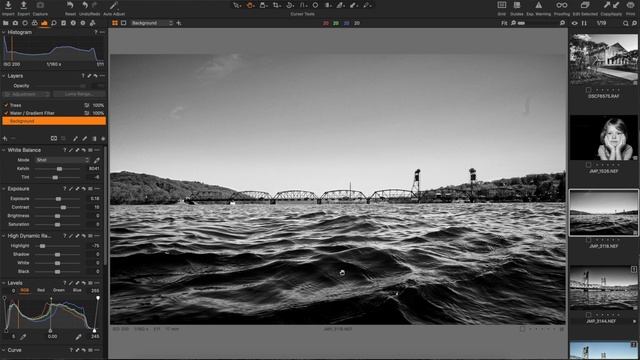Open the house photo thumbnail in browser
The width and height of the screenshot is (640, 360).
[603, 60]
